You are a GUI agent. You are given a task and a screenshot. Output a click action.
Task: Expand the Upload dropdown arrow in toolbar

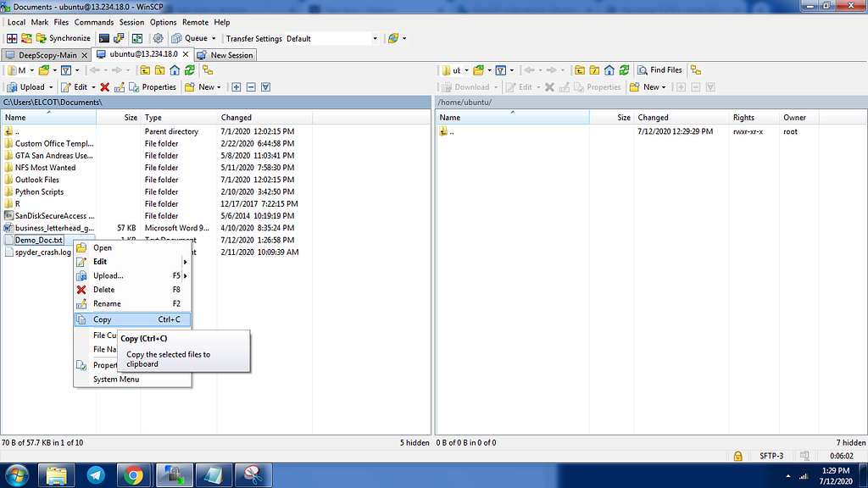[51, 87]
